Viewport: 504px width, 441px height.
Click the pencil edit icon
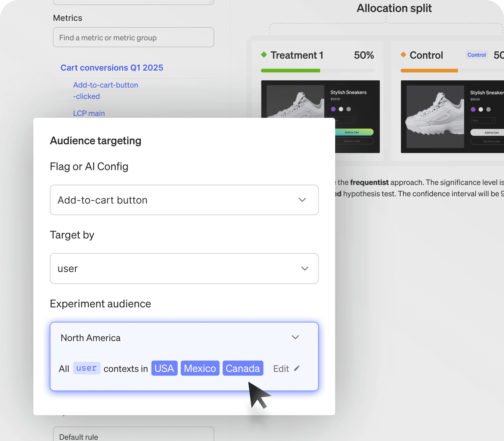point(297,368)
